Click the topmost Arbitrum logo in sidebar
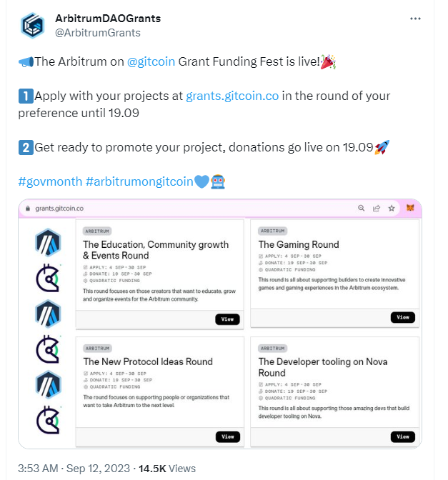This screenshot has height=480, width=448. click(48, 243)
